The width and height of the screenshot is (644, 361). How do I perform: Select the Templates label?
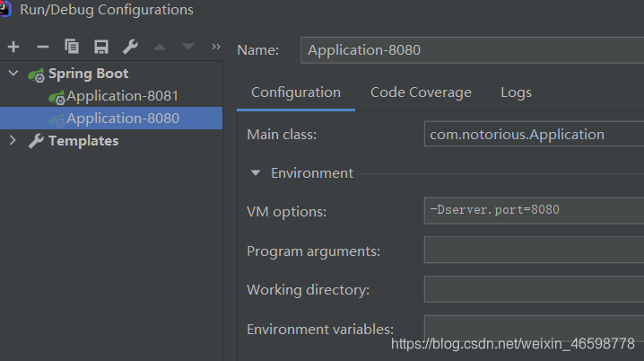click(x=83, y=141)
